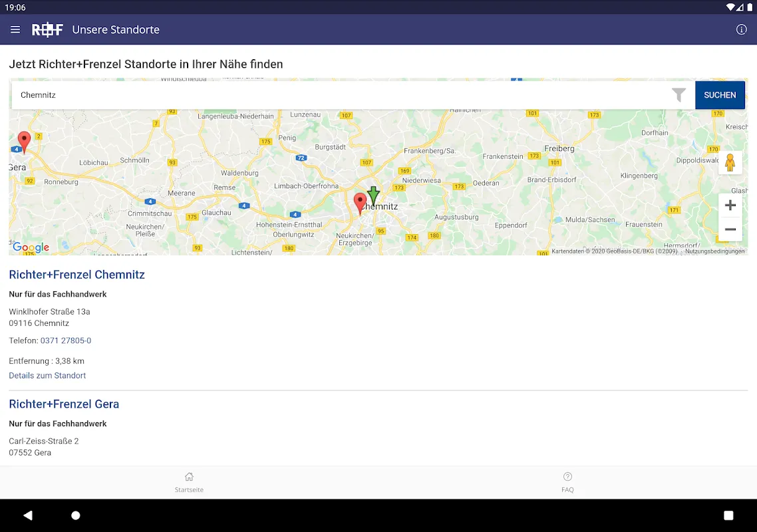Click the Google logo on map
This screenshot has height=532, width=757.
[31, 247]
